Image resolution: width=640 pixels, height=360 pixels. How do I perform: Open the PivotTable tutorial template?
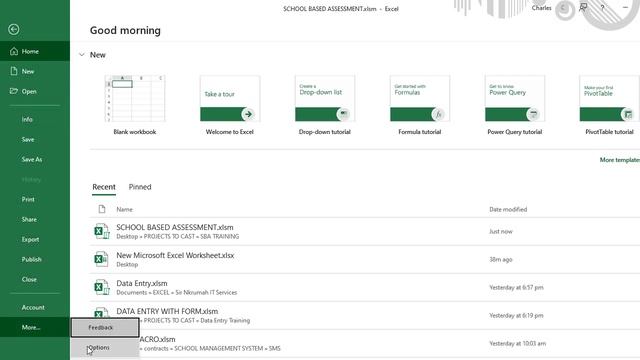[x=609, y=105]
